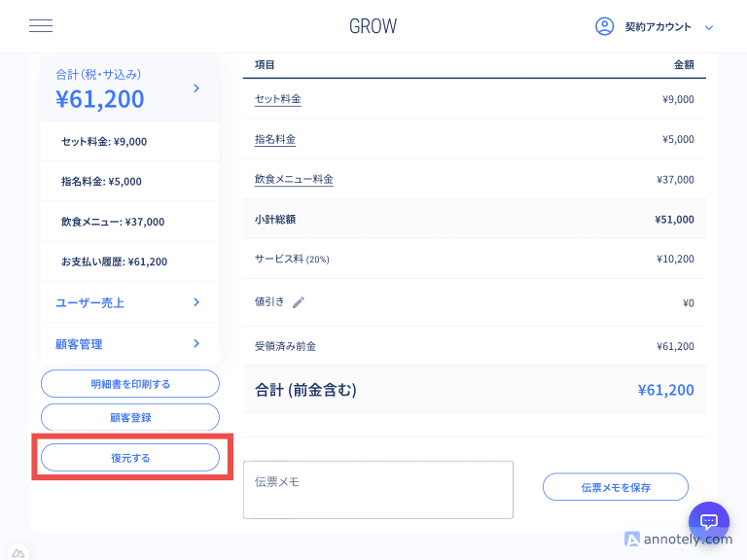Select 飲食メニュー: ¥37,000 in sidebar
The height and width of the screenshot is (560, 747).
point(113,222)
